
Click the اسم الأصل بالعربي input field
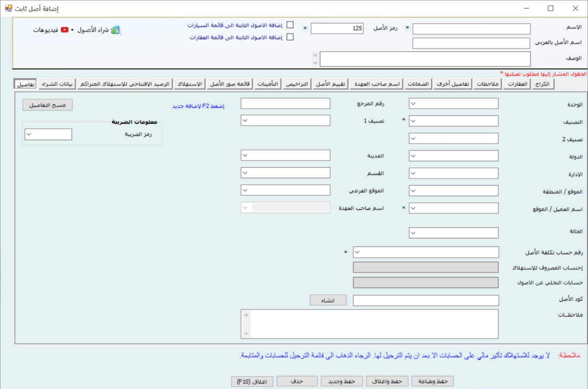click(471, 43)
